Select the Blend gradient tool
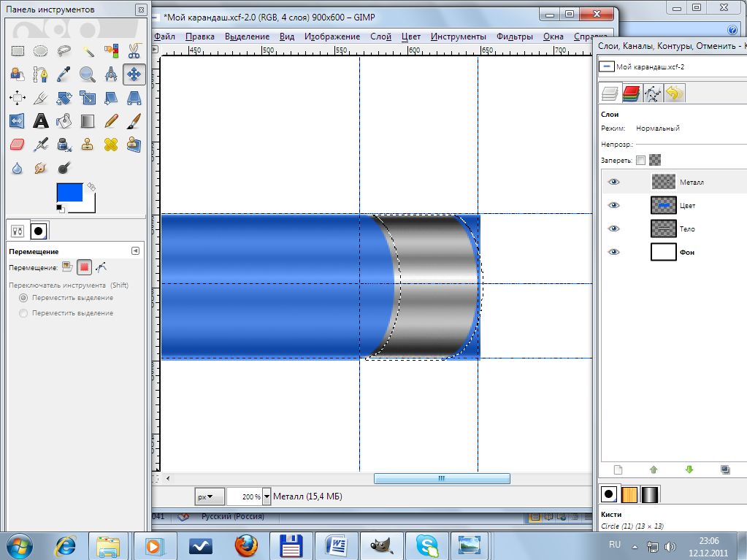Screen dimensions: 747x560 (x=87, y=121)
